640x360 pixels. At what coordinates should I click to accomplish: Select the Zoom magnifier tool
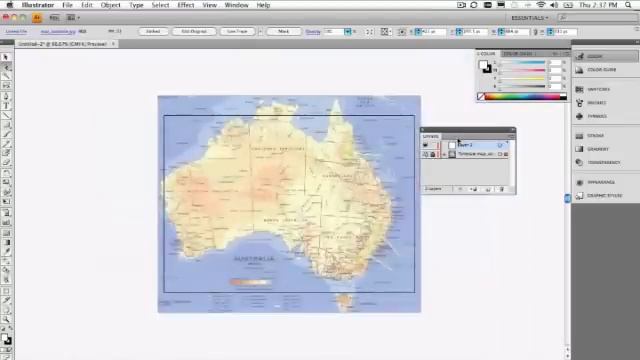pyautogui.click(x=7, y=319)
